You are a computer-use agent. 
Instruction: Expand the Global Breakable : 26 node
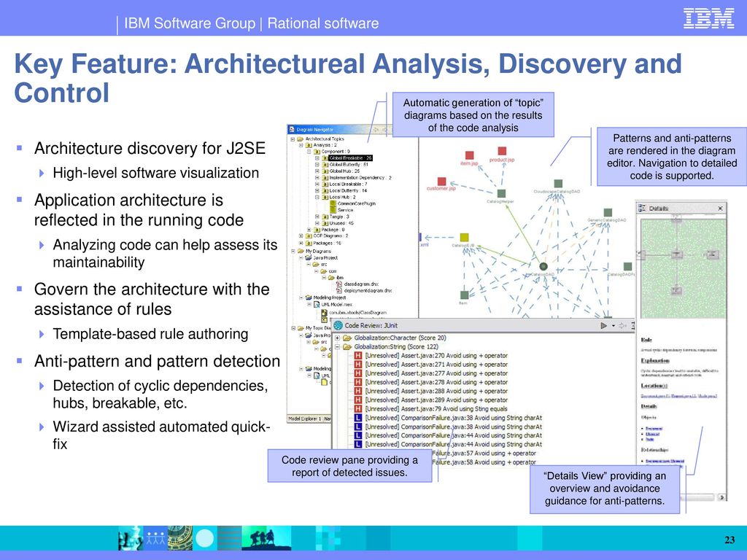[x=317, y=158]
